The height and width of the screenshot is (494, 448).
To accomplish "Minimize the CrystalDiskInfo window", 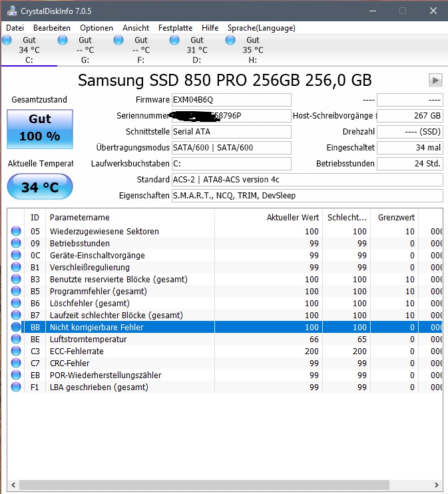I will coord(373,11).
